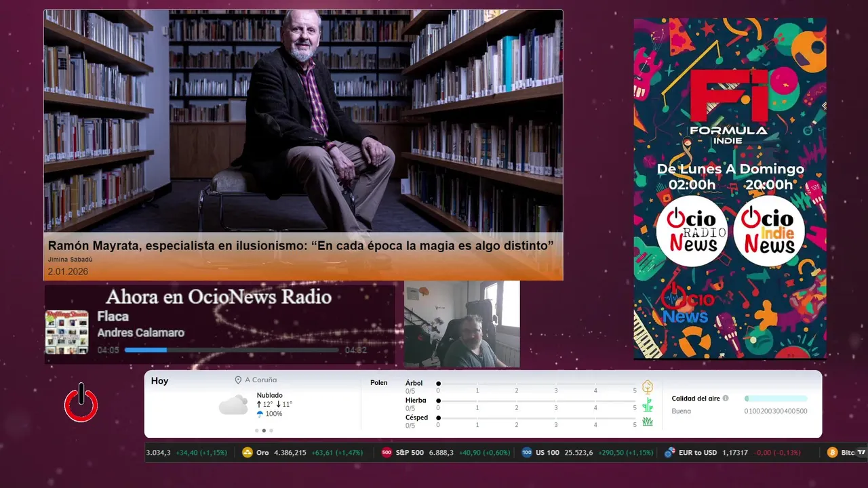This screenshot has height=488, width=868.
Task: Select the last weather carousel dot
Action: click(x=271, y=430)
